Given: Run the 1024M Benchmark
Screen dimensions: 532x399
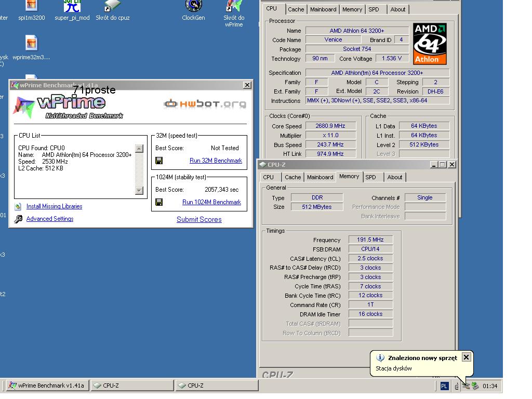Looking at the screenshot, I should 212,202.
